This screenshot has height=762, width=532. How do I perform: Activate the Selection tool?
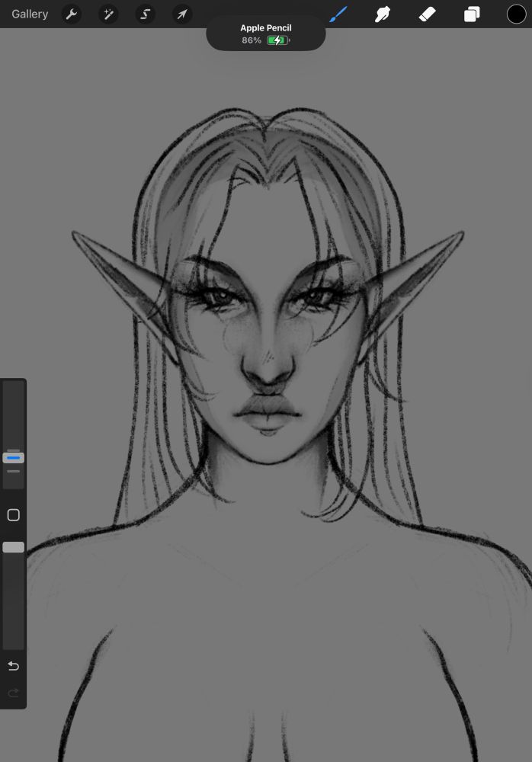(145, 14)
